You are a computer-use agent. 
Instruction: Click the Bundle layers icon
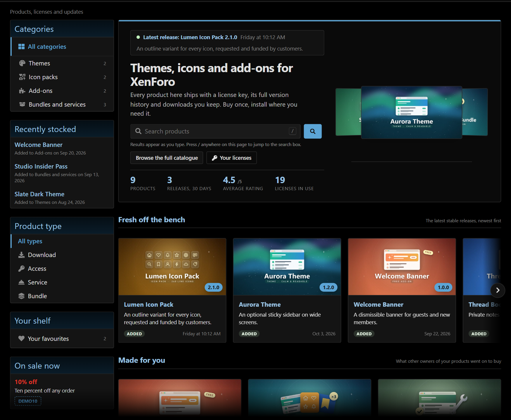[21, 296]
